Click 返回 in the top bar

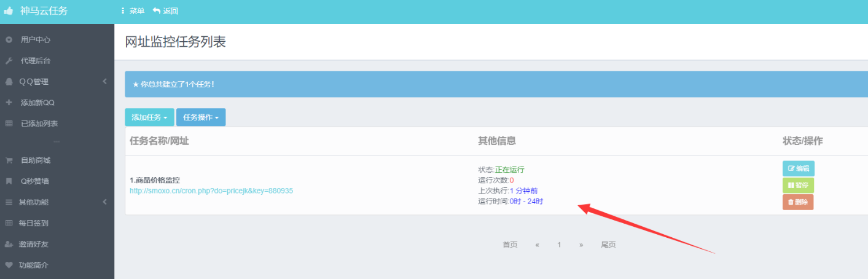coord(165,11)
